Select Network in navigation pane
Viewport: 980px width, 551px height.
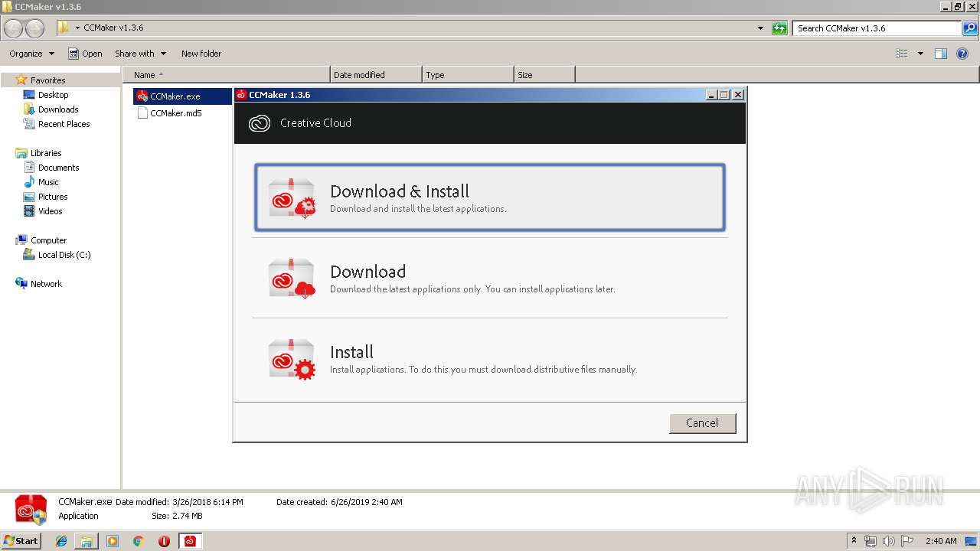point(46,284)
